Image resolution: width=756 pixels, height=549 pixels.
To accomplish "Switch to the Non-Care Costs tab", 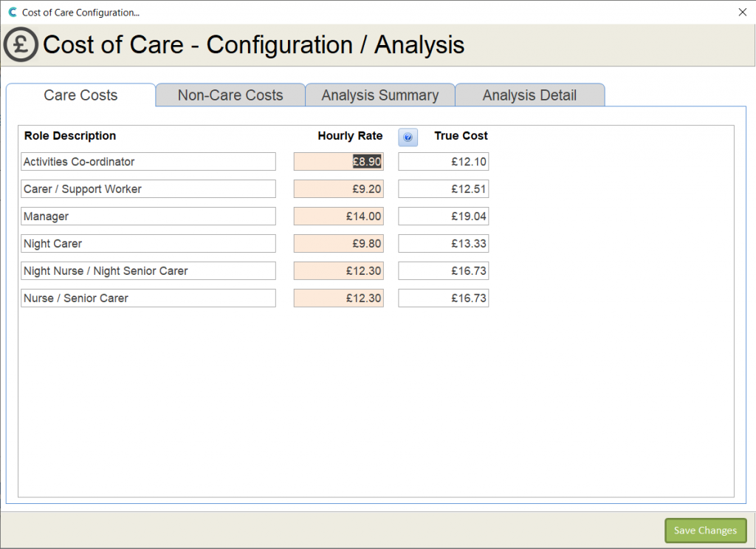I will 230,95.
